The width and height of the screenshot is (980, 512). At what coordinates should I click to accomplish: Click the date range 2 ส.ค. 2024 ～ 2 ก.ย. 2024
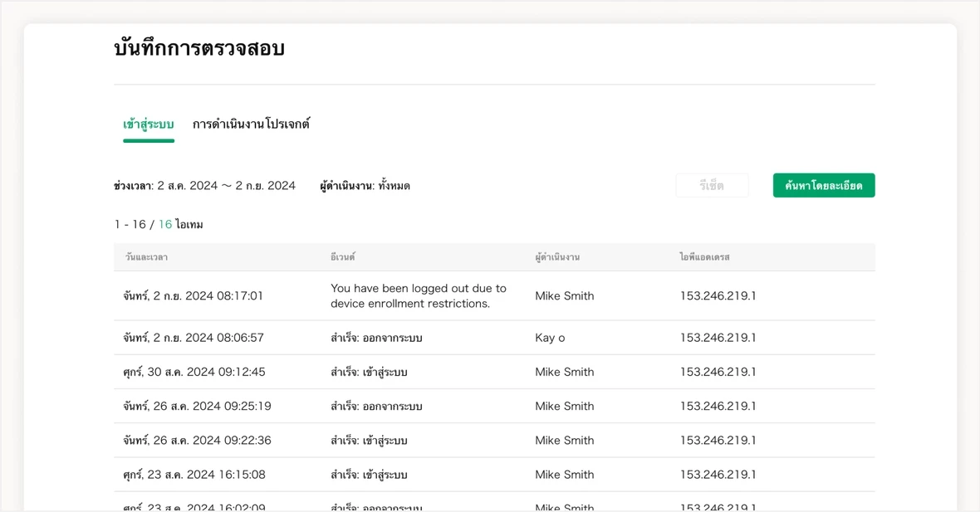226,185
